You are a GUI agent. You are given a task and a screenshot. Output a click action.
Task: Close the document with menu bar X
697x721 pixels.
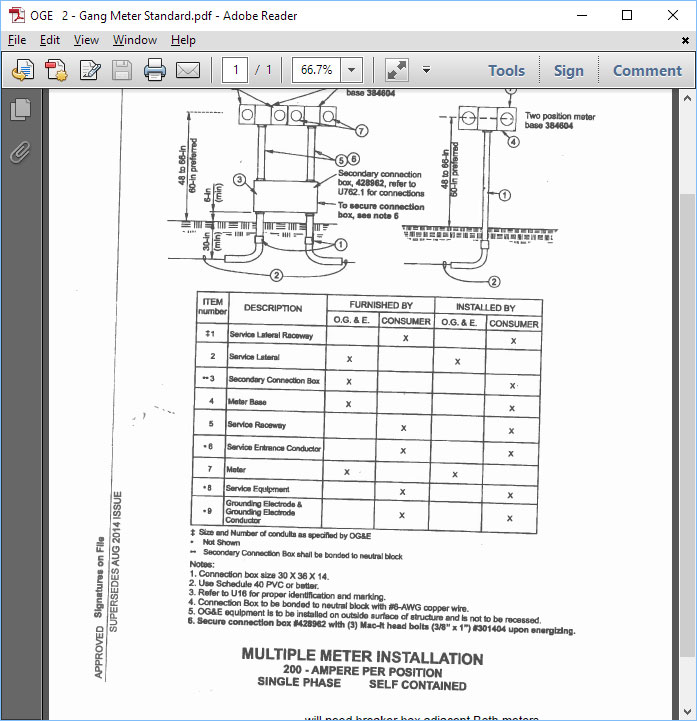pos(685,40)
